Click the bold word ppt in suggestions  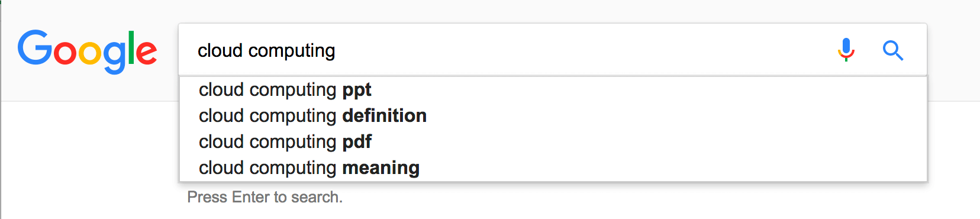(357, 91)
